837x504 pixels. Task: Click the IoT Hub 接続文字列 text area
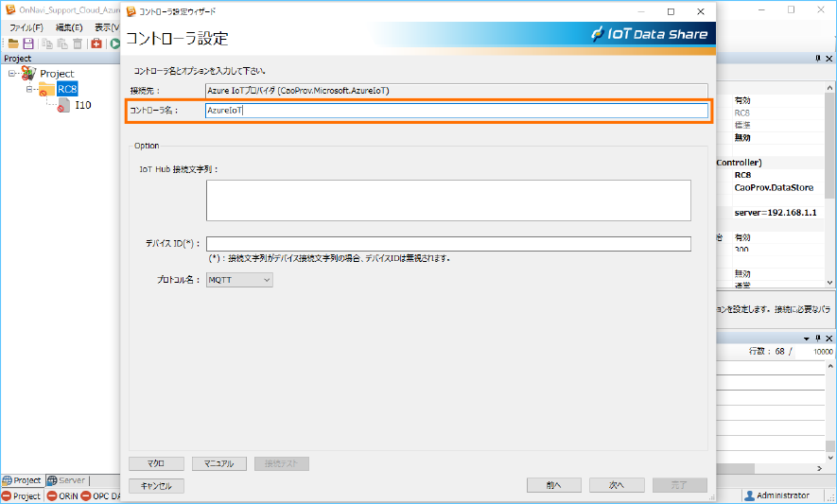[448, 200]
